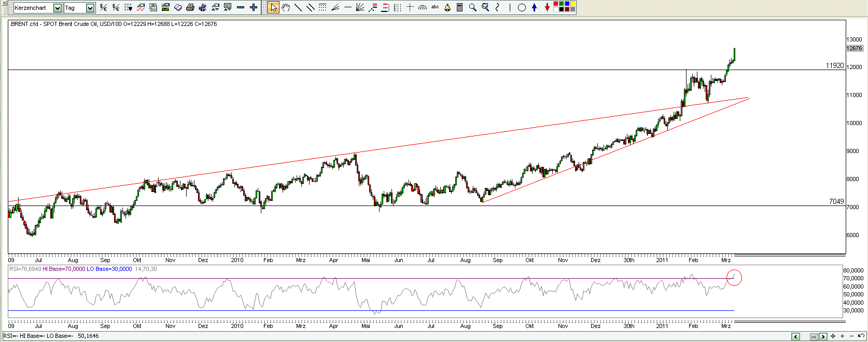868x342 pixels.
Task: Place a red down arrow marker
Action: pyautogui.click(x=547, y=7)
